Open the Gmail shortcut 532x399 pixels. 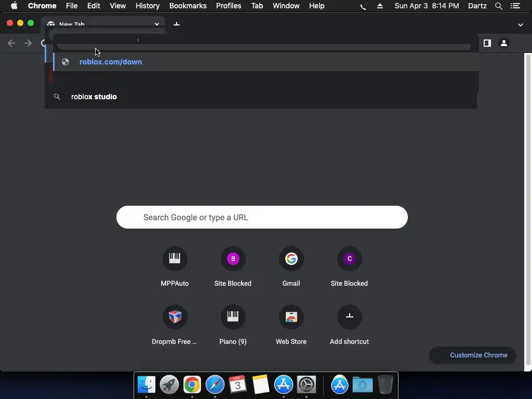[x=291, y=267]
